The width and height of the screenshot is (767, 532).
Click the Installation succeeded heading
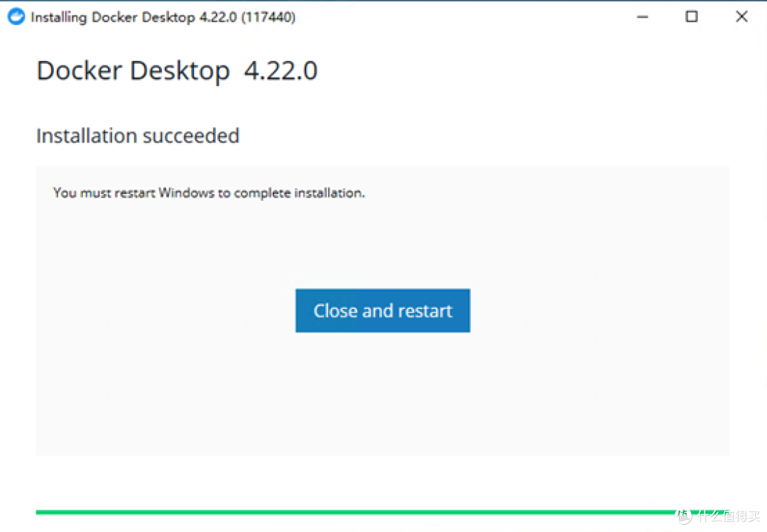[x=137, y=136]
